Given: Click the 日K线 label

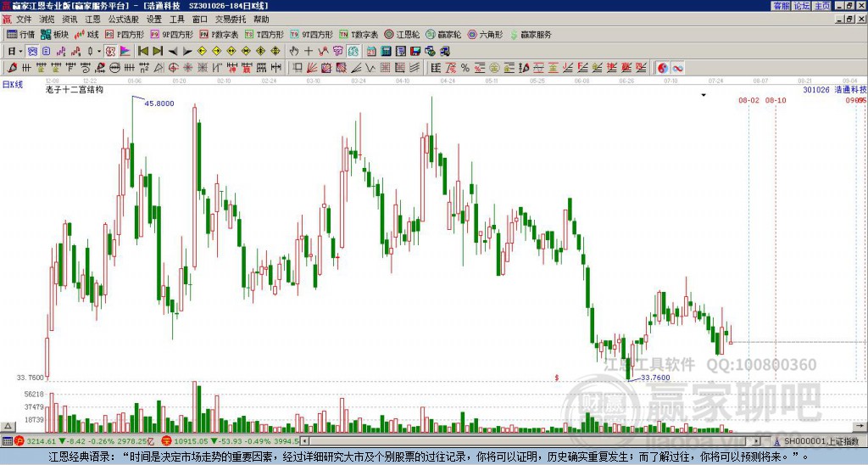Looking at the screenshot, I should click(12, 85).
